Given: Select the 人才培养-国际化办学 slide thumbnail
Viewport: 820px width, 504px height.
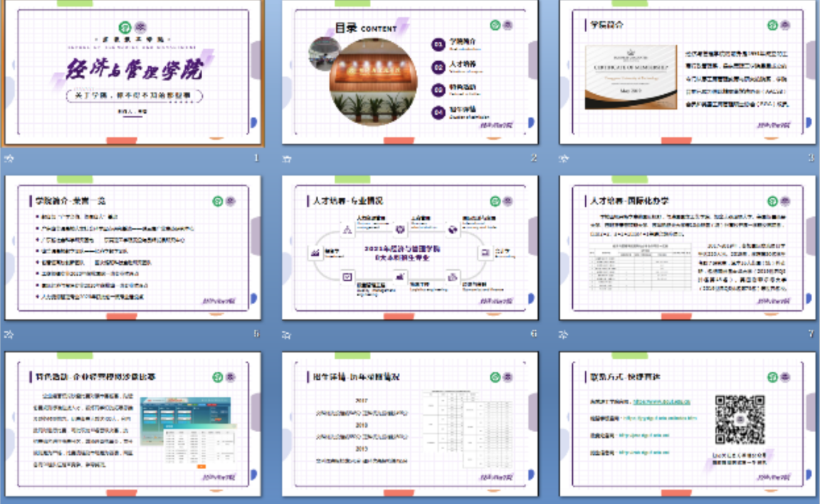Looking at the screenshot, I should pos(688,248).
